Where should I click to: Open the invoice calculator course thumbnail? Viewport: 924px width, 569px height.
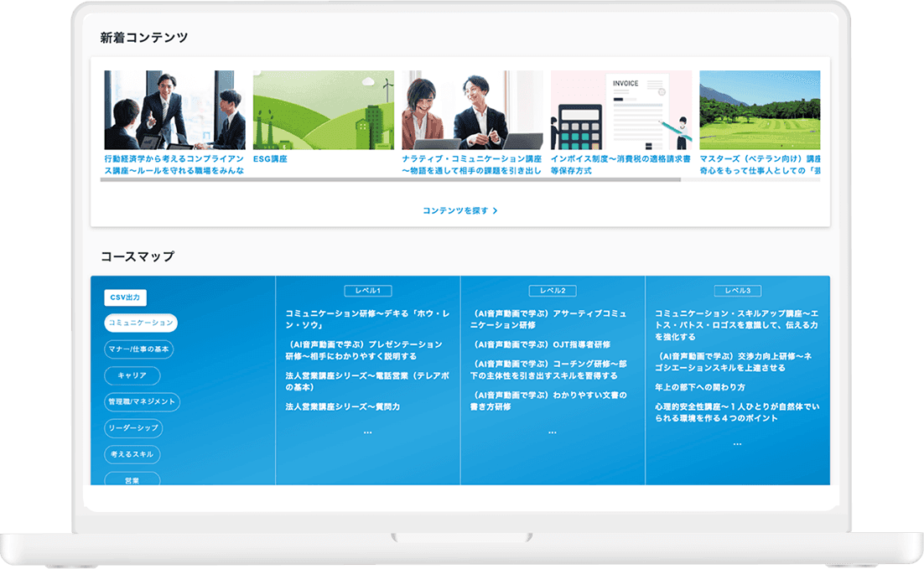620,110
